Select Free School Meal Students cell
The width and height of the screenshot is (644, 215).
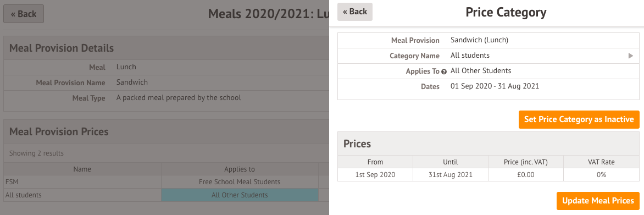240,181
